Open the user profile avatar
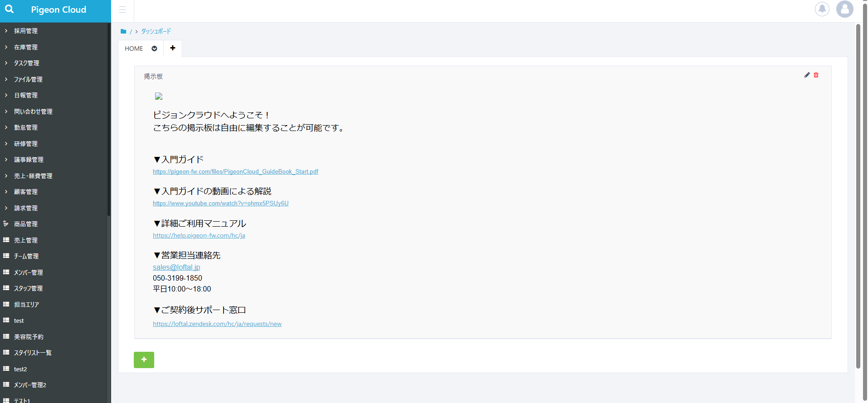This screenshot has height=403, width=868. coord(844,9)
